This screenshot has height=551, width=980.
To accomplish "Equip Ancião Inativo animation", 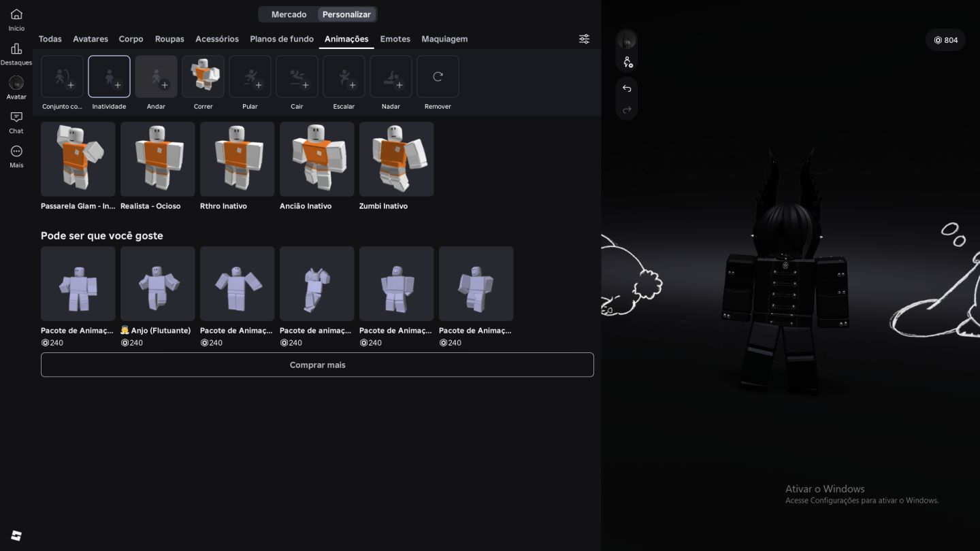I will [317, 159].
